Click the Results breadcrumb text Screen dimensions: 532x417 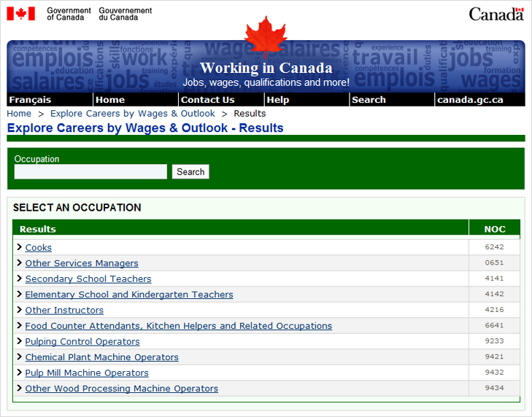(250, 114)
